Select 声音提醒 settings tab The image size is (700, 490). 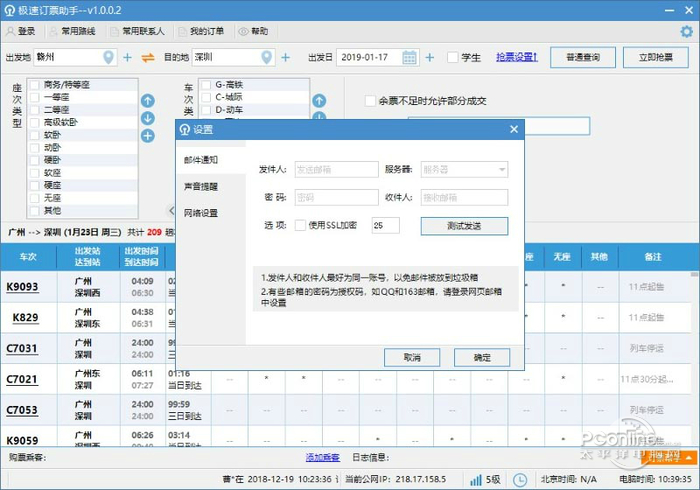click(x=201, y=187)
